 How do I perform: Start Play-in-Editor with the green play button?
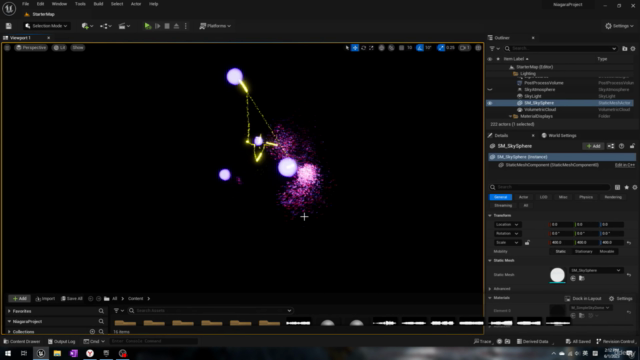[147, 26]
